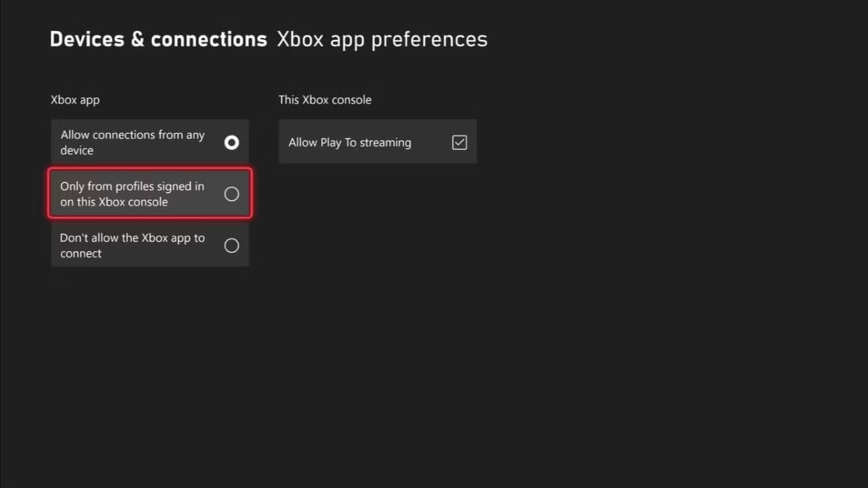868x488 pixels.
Task: Click the 'Xbox app preferences' page title
Action: (382, 39)
